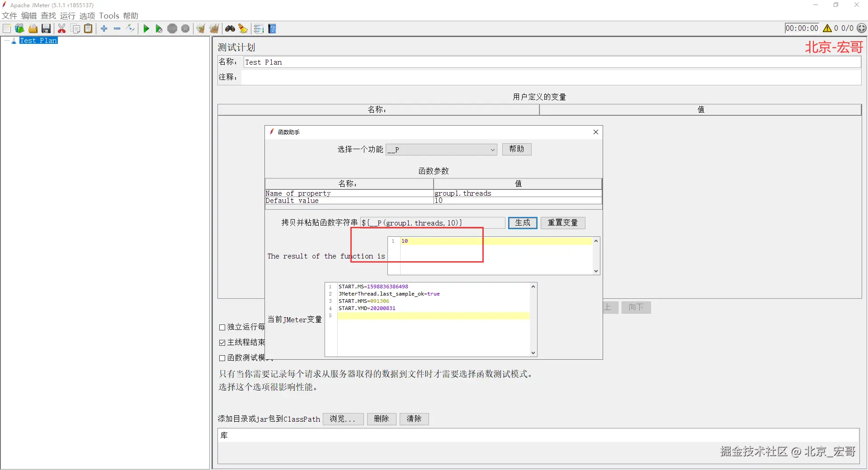This screenshot has width=868, height=470.
Task: Click the thread status indicator icon
Action: [x=862, y=28]
